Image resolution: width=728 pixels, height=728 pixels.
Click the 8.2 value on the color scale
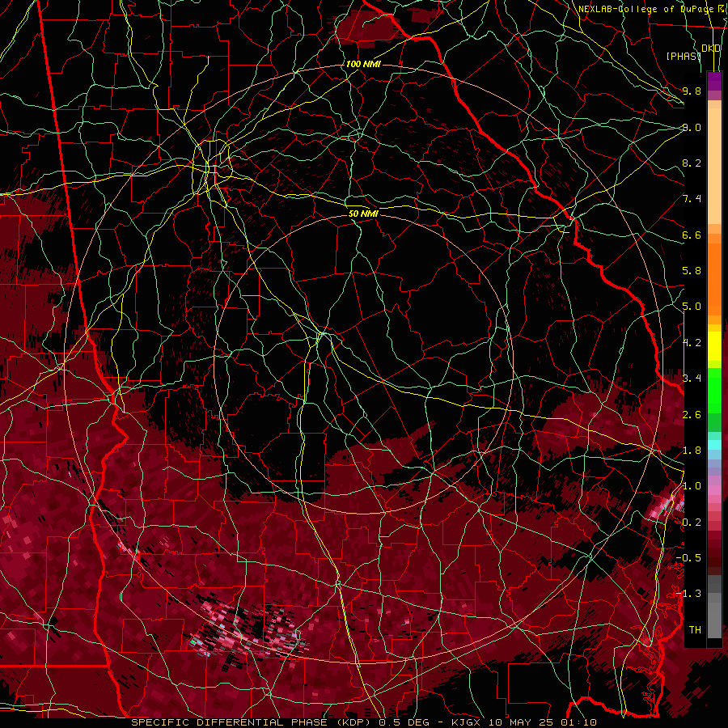click(692, 163)
